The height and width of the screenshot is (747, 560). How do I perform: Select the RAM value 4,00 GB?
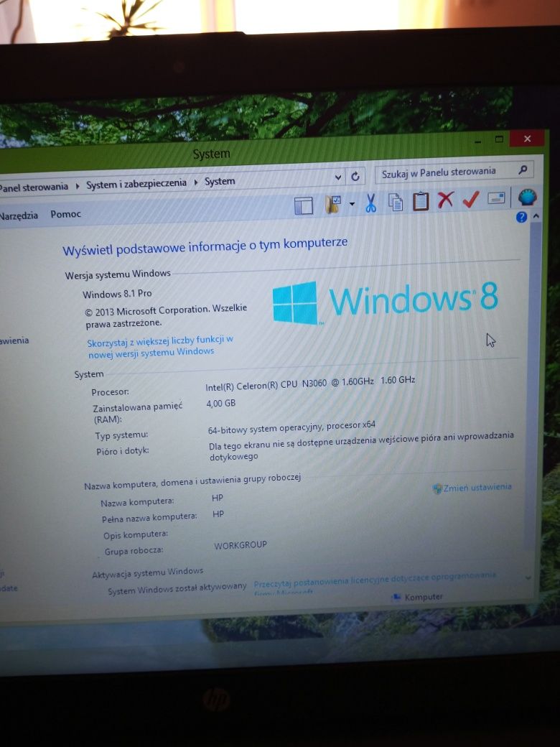point(221,404)
